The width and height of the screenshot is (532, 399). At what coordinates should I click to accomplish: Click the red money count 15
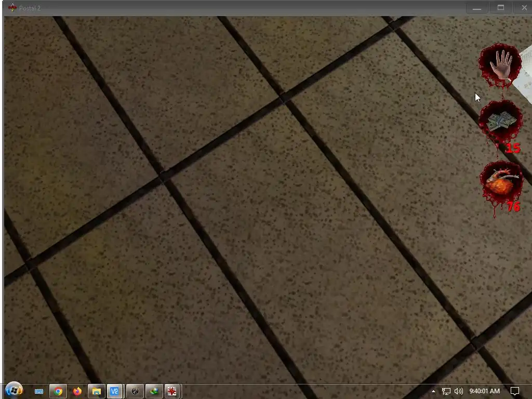pos(513,148)
